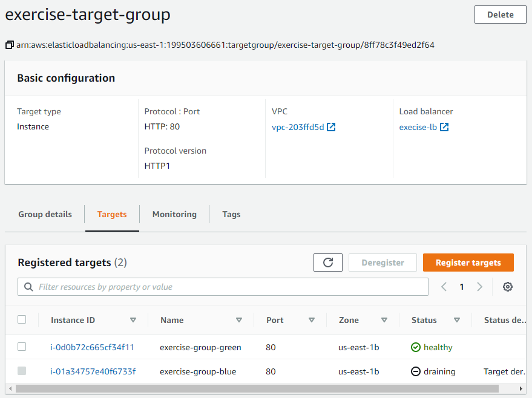Viewport: 532px width, 398px height.
Task: Select the Targets tab
Action: pos(112,214)
